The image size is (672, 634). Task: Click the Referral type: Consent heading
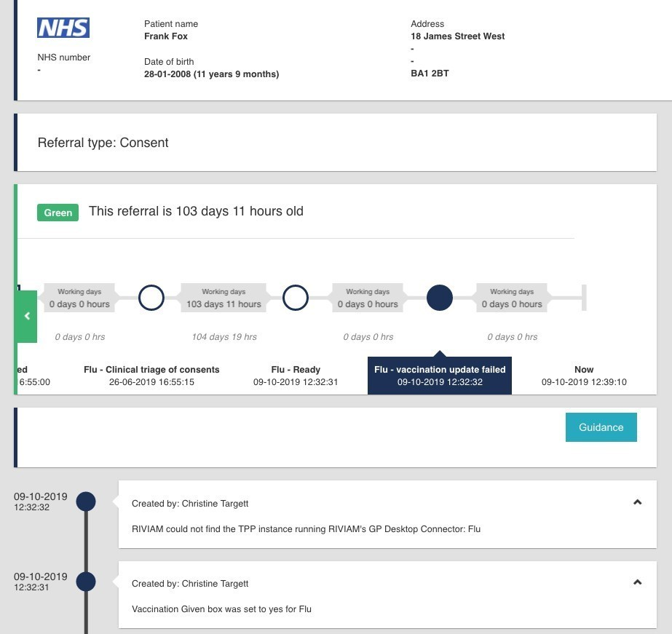pos(103,143)
